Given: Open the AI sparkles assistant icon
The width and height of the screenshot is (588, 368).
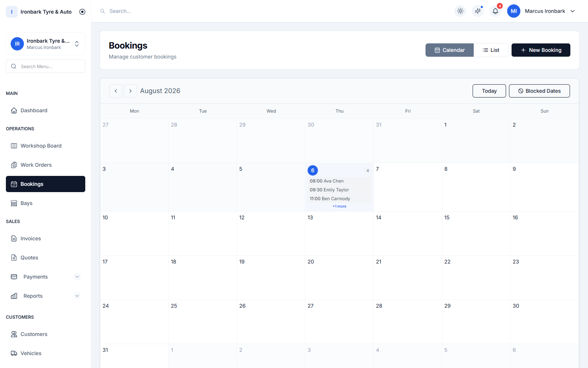Looking at the screenshot, I should click(478, 11).
